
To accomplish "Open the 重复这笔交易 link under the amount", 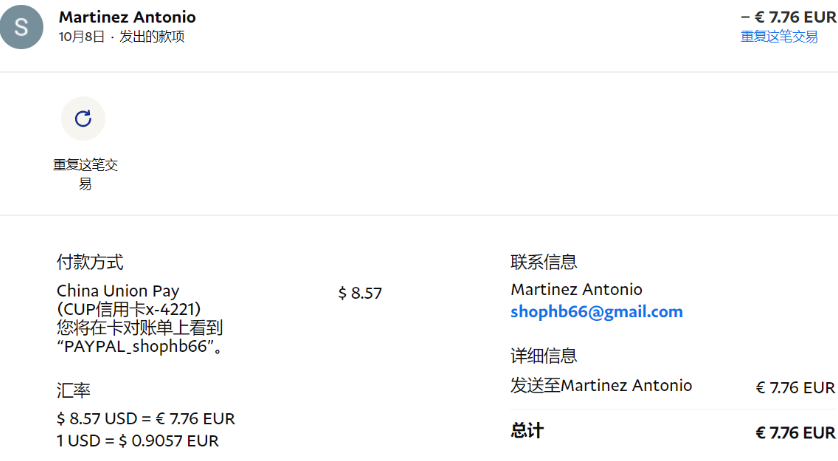I will point(779,37).
